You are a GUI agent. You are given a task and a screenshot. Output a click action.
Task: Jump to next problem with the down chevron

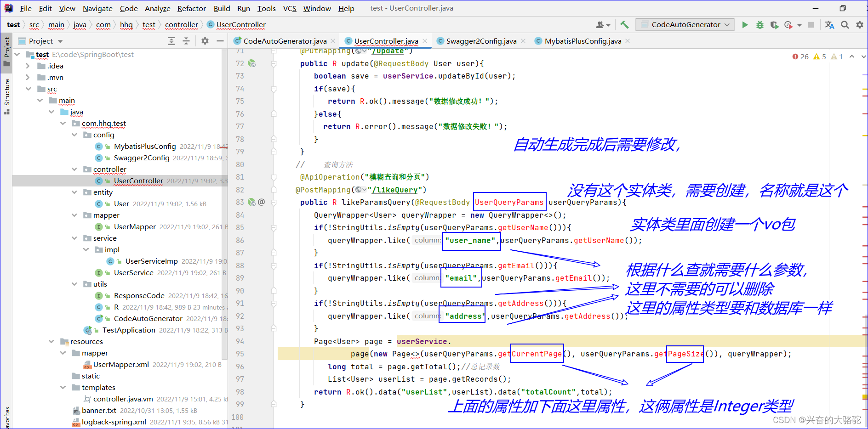(x=863, y=56)
